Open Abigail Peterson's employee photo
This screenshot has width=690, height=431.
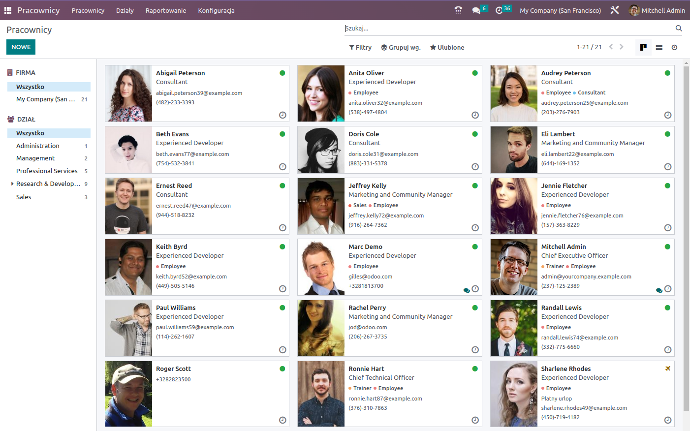click(x=128, y=93)
